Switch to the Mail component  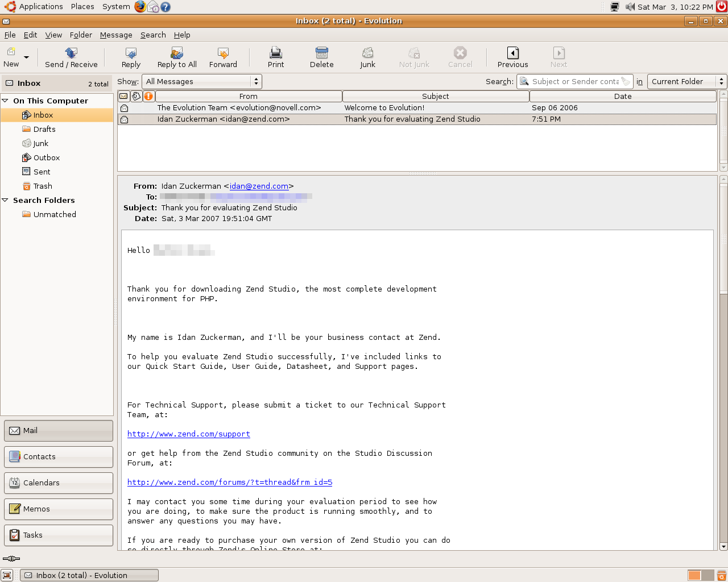[x=59, y=430]
